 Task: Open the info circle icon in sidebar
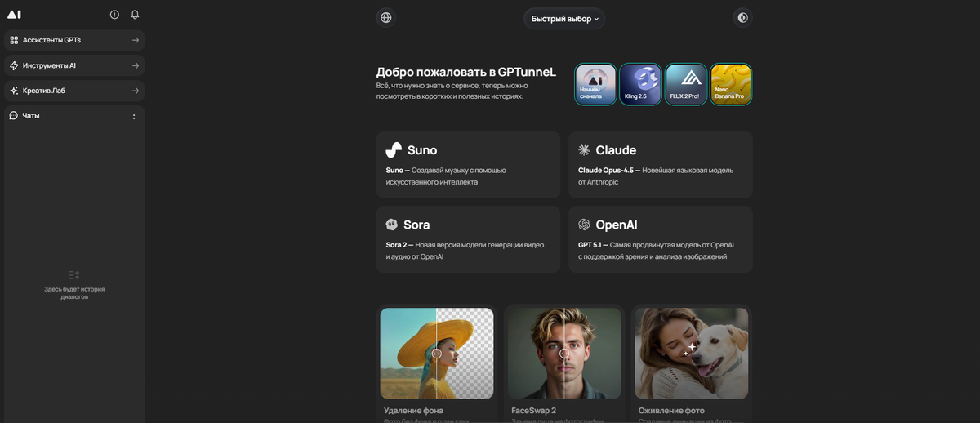pos(114,15)
